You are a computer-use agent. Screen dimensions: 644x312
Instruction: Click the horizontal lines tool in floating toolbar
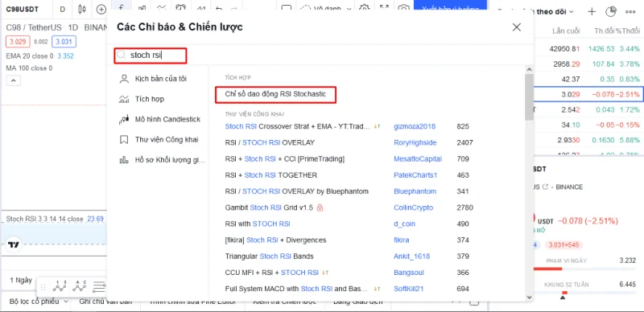tap(99, 286)
